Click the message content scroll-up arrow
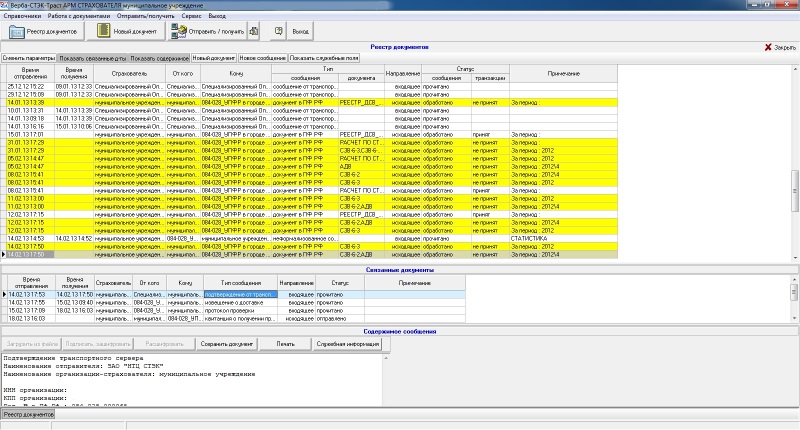 click(x=386, y=358)
